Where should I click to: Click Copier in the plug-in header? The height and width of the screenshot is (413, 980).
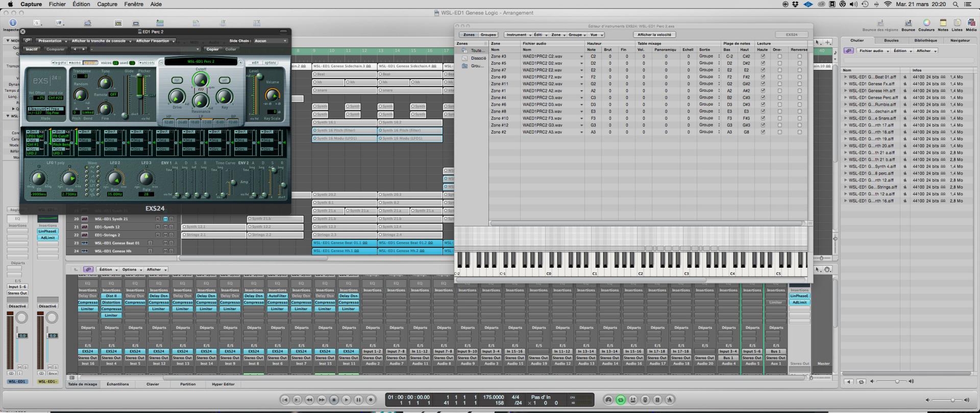pos(212,49)
